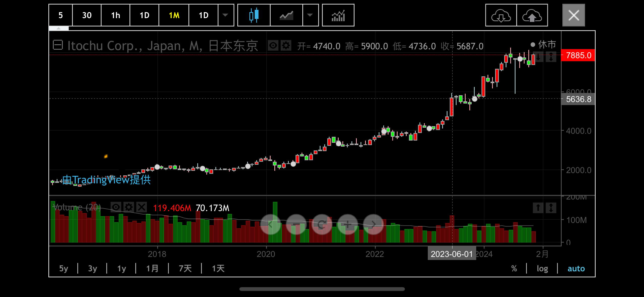Click the 2022 time axis label
Screen dimensions: 644x297
375,254
